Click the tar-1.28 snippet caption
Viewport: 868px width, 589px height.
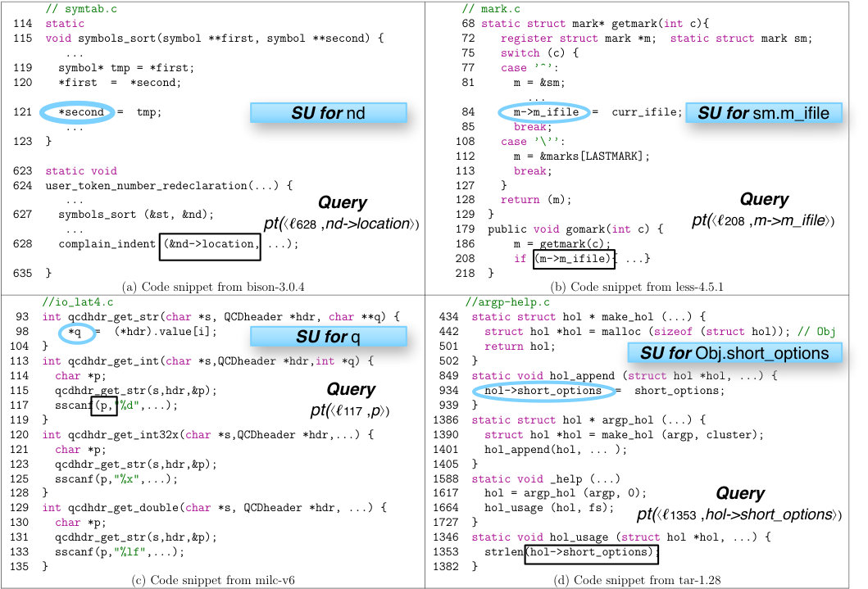[637, 580]
